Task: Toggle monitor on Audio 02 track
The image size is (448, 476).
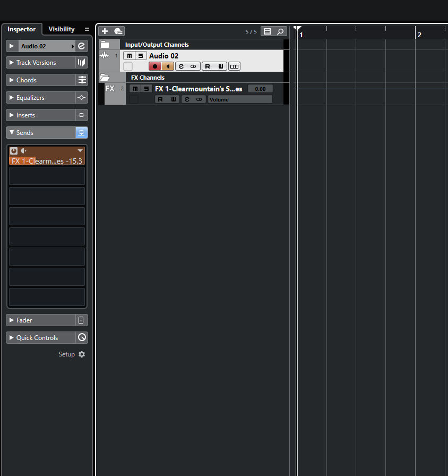Action: [x=167, y=66]
